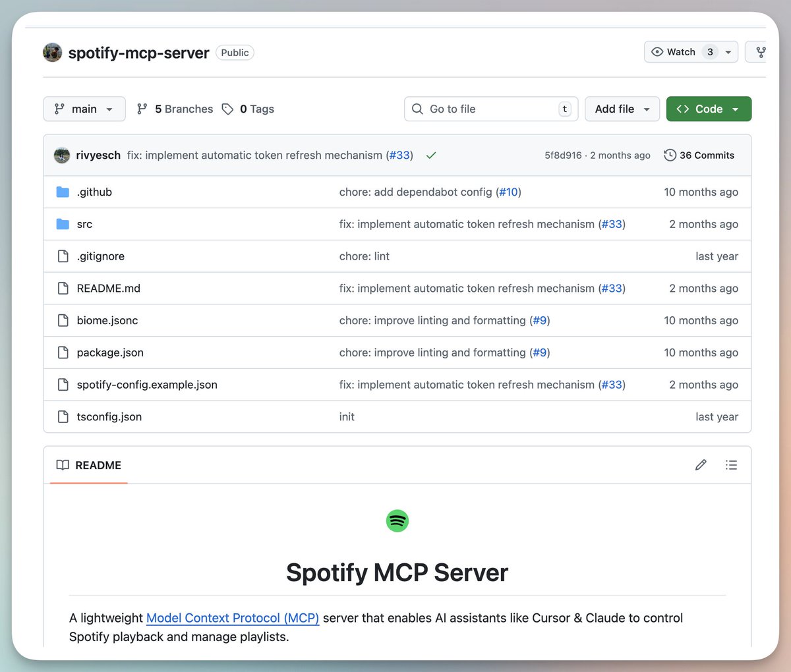Expand the Watch dropdown arrow
The width and height of the screenshot is (791, 672).
[x=728, y=52]
